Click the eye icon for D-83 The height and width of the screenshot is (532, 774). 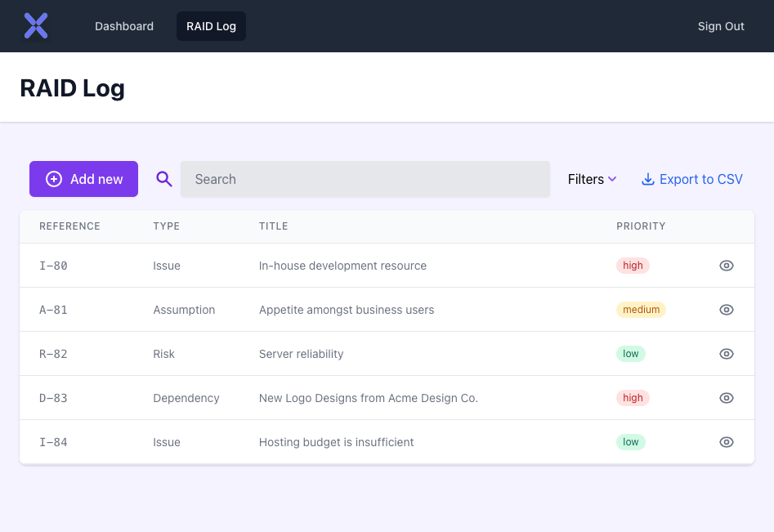(726, 398)
